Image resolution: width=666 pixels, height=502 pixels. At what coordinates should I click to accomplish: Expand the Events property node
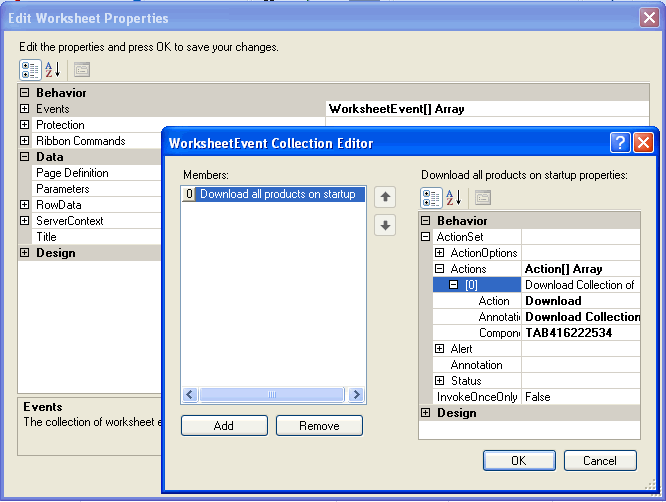pos(25,108)
